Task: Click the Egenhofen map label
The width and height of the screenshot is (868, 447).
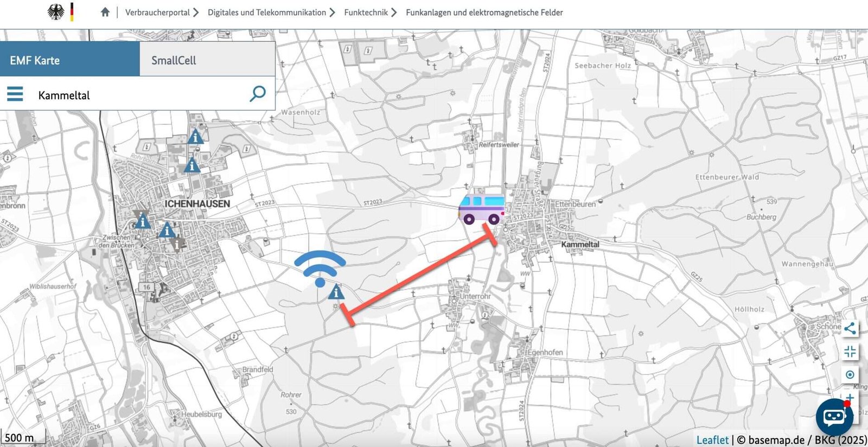Action: click(x=545, y=352)
